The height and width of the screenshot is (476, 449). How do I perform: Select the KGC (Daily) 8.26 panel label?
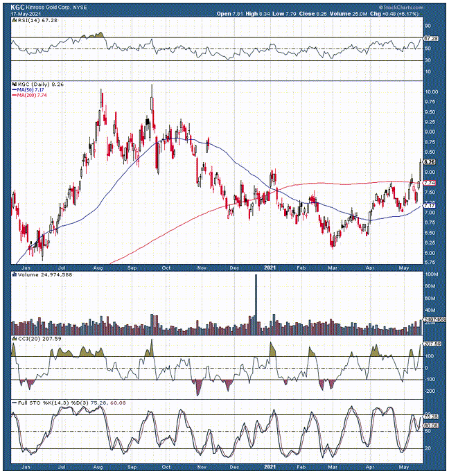(41, 85)
